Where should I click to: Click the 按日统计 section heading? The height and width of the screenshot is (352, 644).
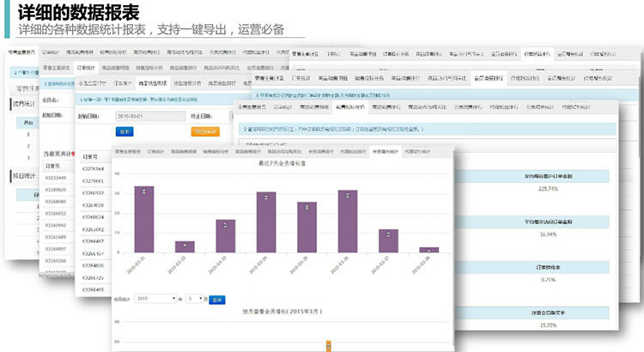click(24, 176)
